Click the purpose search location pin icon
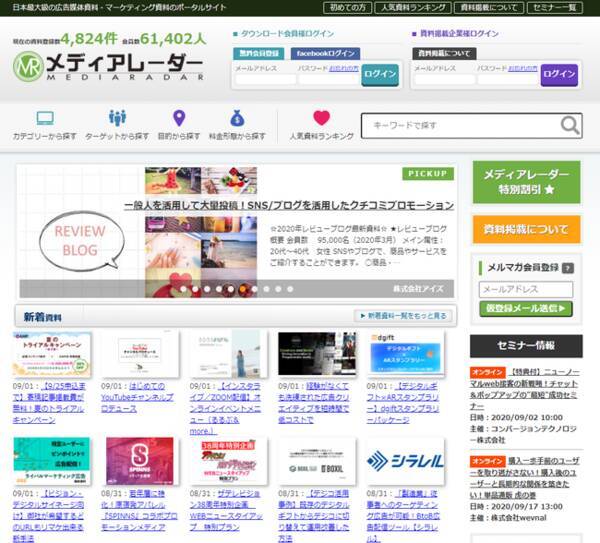The width and height of the screenshot is (600, 543). pos(178,118)
